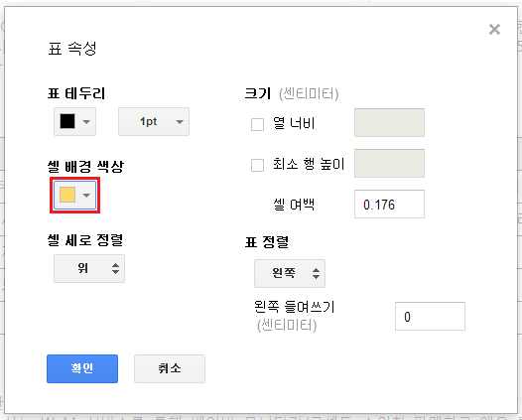Image resolution: width=522 pixels, height=420 pixels.
Task: Click the 열 너비 value field
Action: tap(389, 122)
